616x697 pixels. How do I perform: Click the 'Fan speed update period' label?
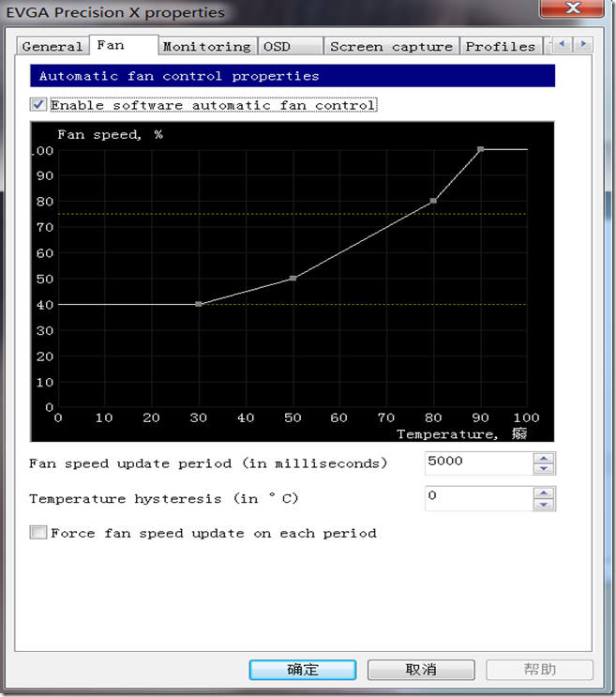coord(208,463)
